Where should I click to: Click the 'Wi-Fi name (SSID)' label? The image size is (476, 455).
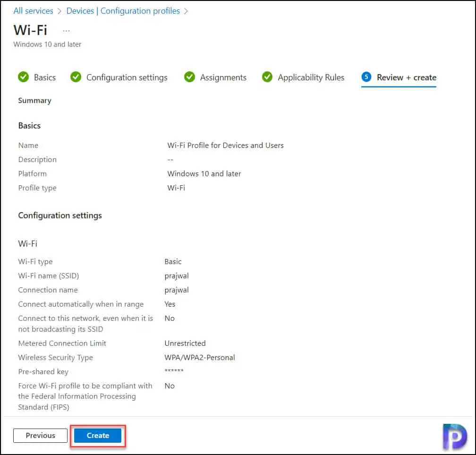pos(49,276)
